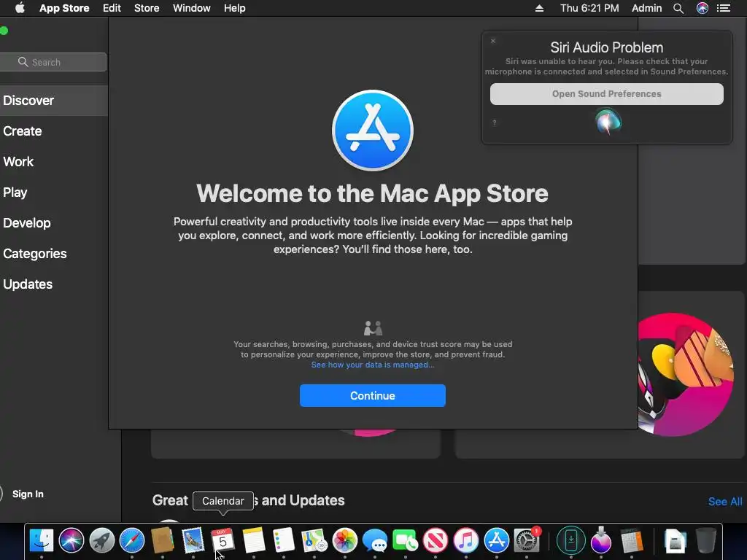The image size is (747, 560).
Task: Open Safari compass icon in dock
Action: (132, 540)
